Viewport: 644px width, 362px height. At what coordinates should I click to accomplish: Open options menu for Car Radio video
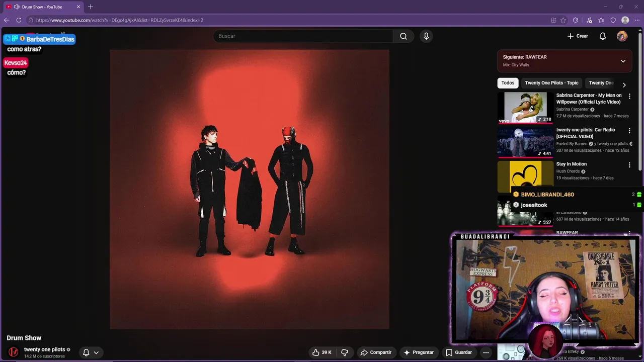pos(629,131)
